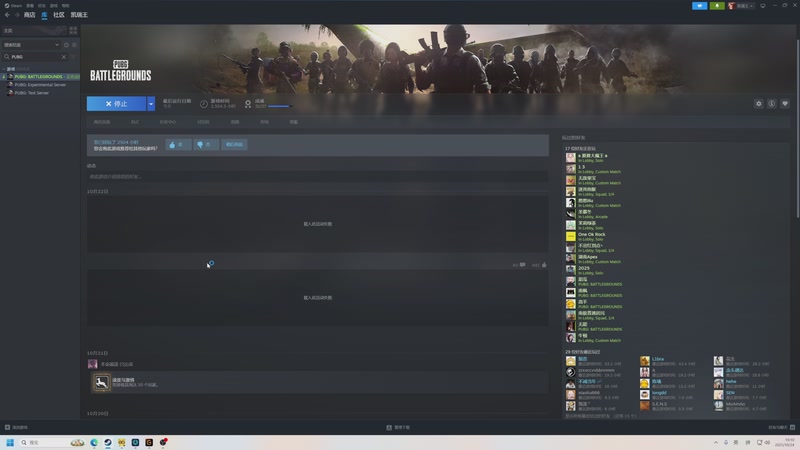Open the games filter dropdown in sidebar

(x=31, y=45)
